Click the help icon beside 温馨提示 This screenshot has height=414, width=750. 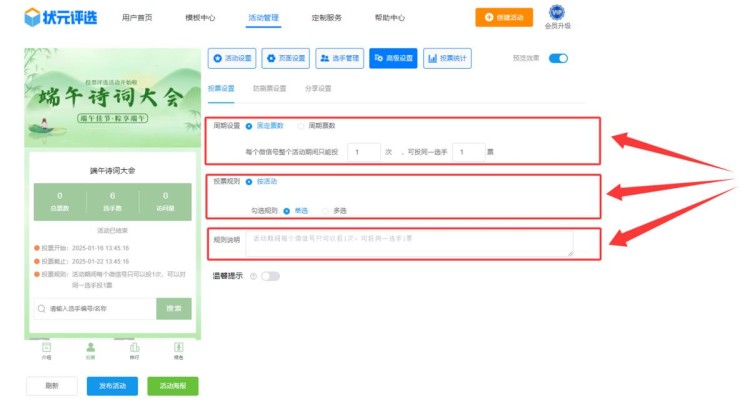pyautogui.click(x=252, y=276)
